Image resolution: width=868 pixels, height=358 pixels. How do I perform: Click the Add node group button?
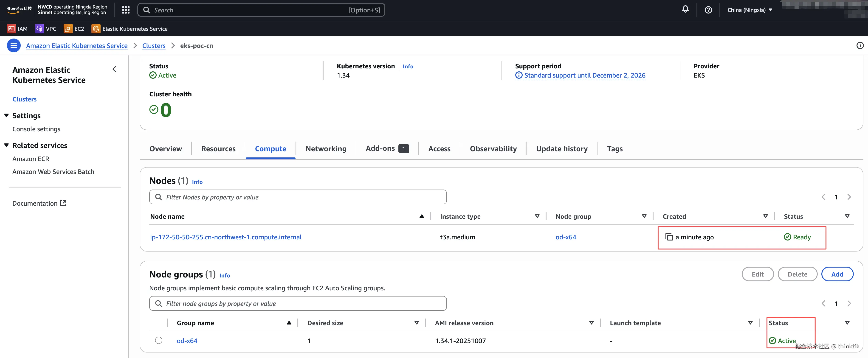tap(837, 274)
